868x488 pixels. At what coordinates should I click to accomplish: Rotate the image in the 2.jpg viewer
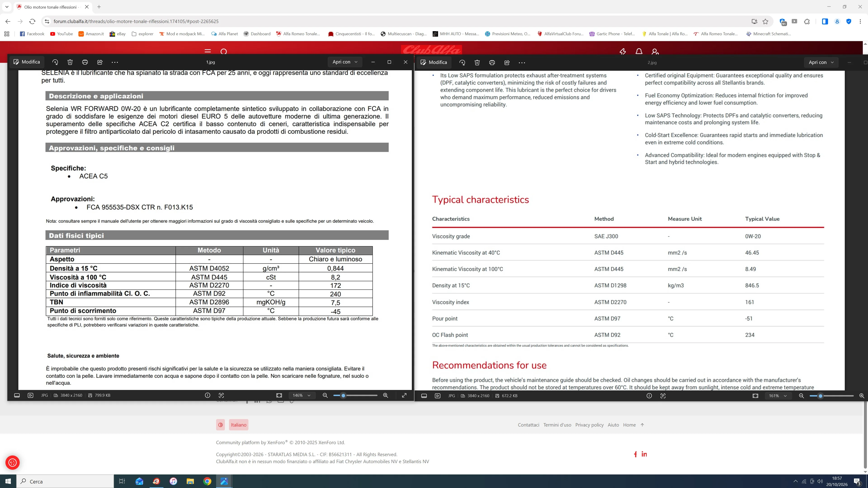462,62
